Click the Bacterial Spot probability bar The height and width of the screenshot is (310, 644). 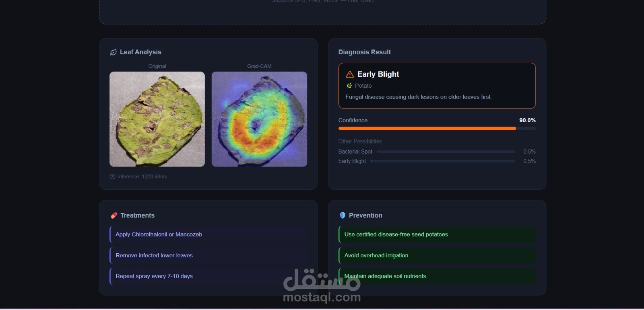click(x=446, y=152)
